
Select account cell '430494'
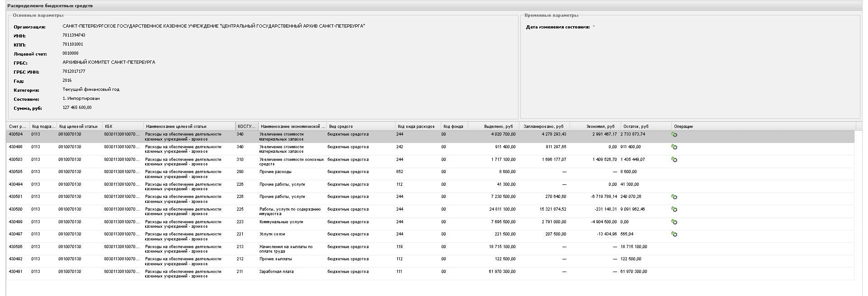(16, 184)
